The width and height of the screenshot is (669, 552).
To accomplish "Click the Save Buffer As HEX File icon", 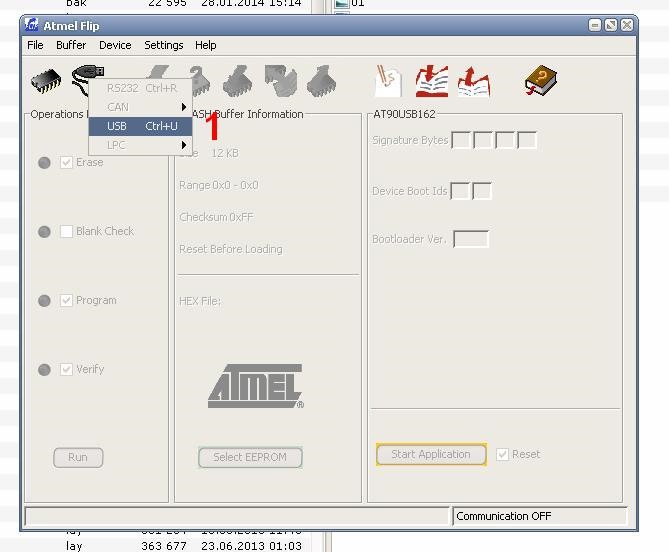I will pos(474,81).
